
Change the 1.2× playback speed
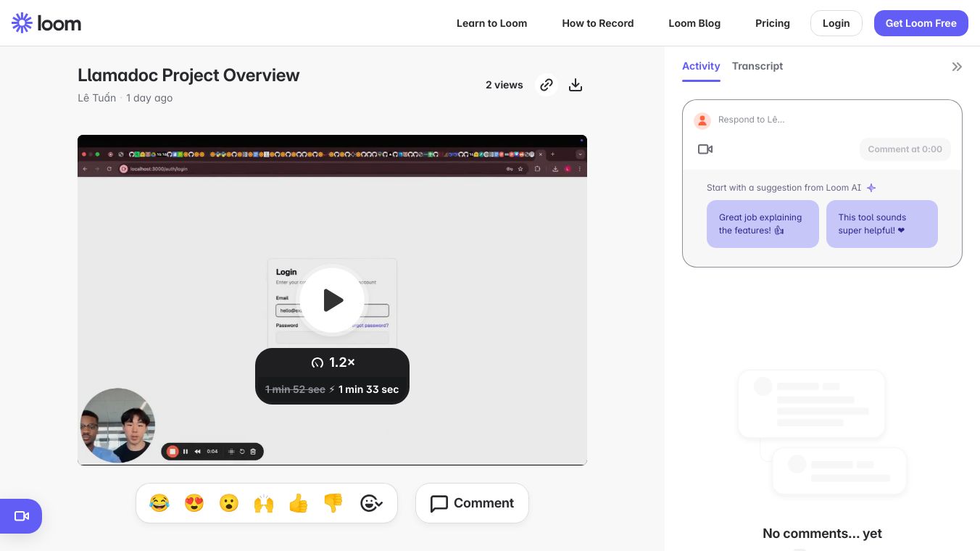point(333,362)
